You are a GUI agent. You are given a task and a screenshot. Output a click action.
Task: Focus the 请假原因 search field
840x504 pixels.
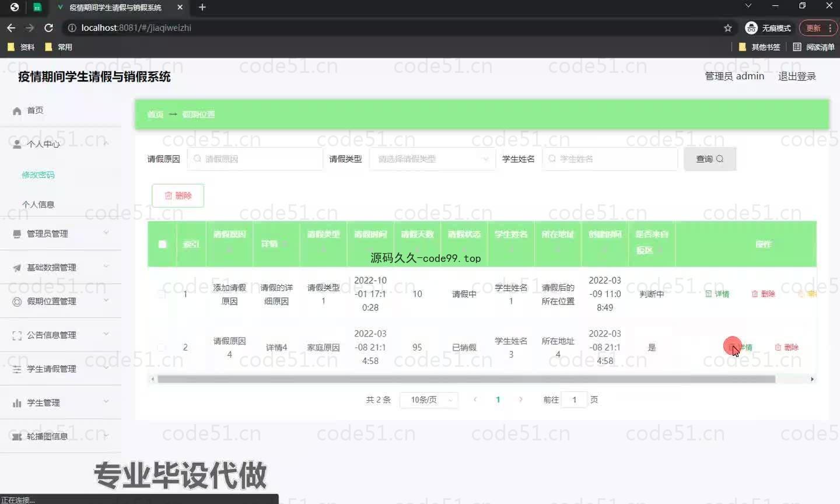pyautogui.click(x=255, y=159)
